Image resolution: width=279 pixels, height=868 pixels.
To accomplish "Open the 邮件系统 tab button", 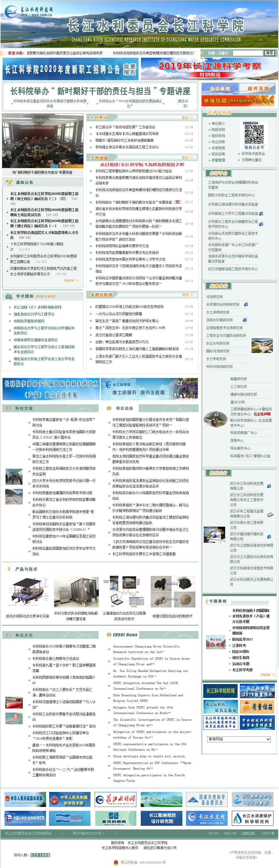I will 257,89.
